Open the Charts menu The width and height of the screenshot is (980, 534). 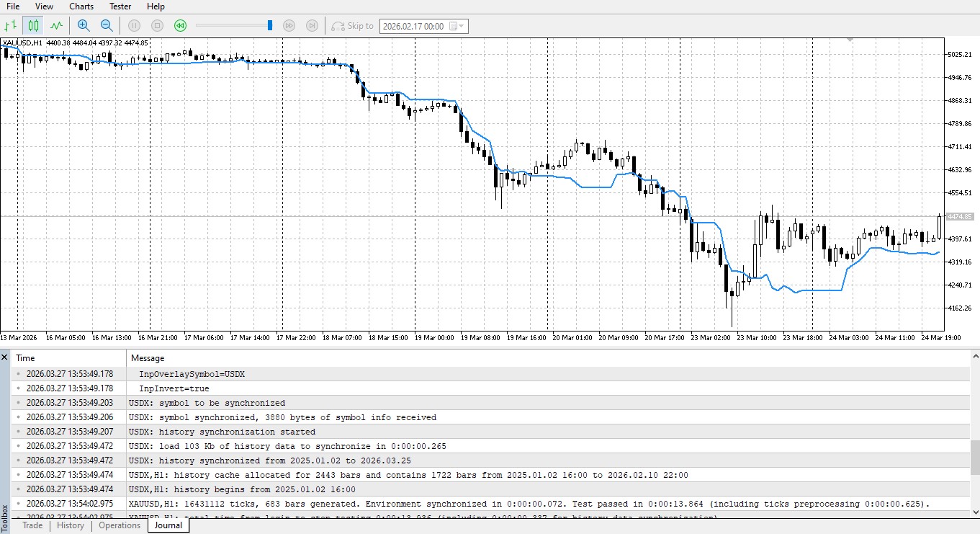click(x=81, y=6)
